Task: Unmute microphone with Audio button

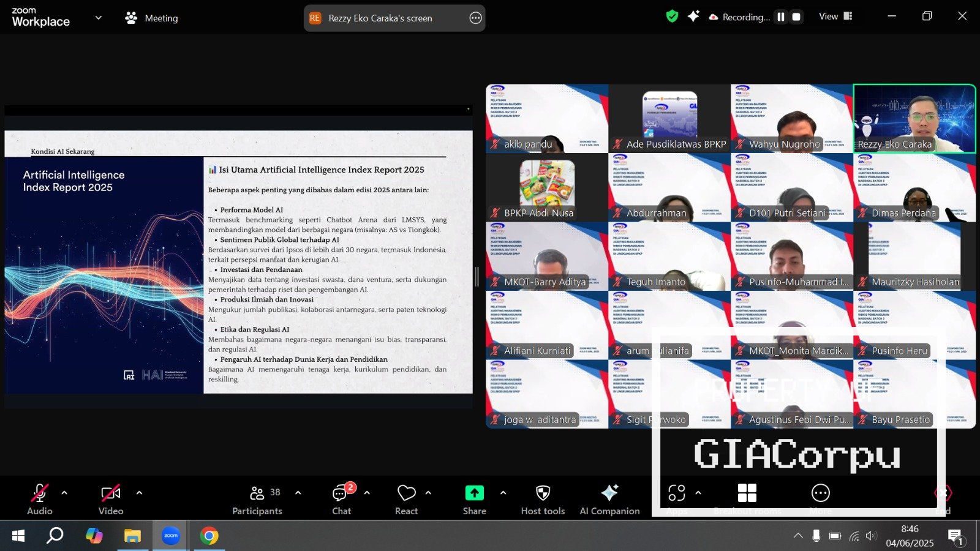Action: (x=39, y=499)
